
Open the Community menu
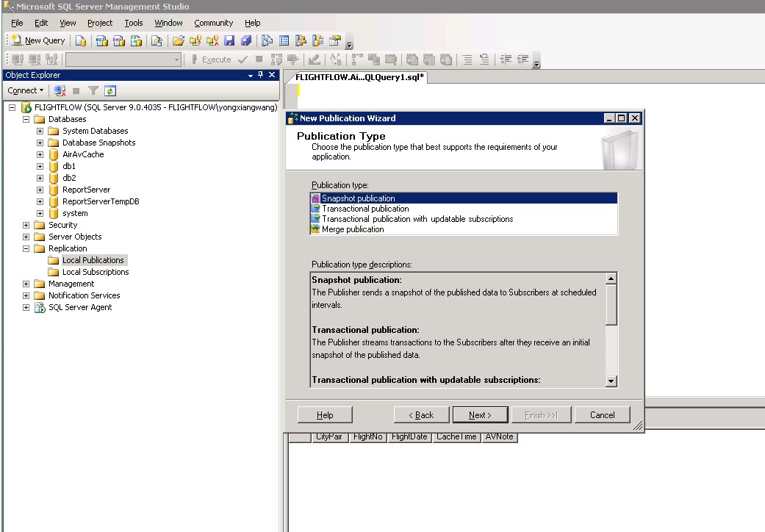tap(213, 23)
